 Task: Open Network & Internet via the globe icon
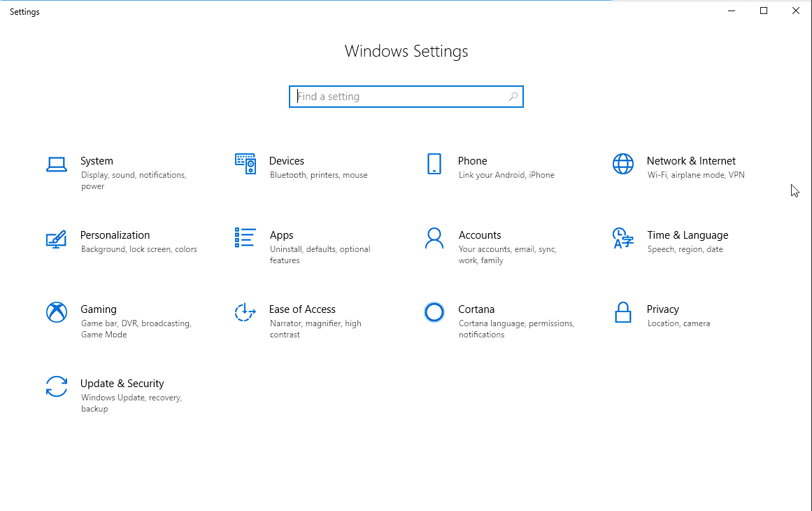(623, 164)
